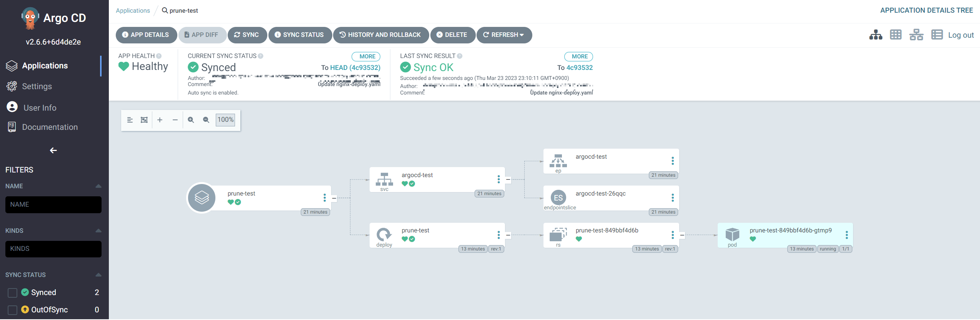Open menu dots on prune-test-849bbf4d6b rs node
Image resolution: width=980 pixels, height=320 pixels.
point(673,235)
